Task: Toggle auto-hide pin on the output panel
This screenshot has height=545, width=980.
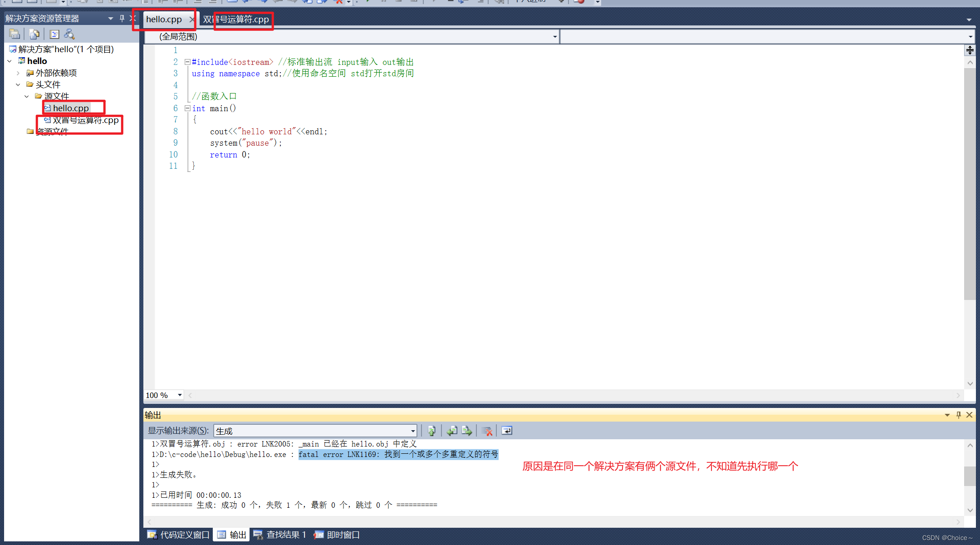Action: 958,415
